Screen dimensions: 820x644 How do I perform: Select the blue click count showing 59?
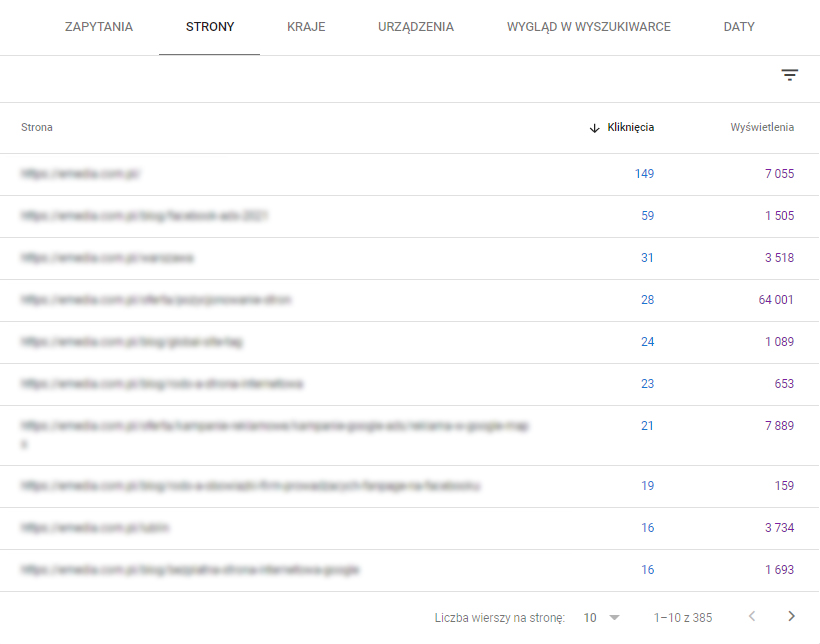pyautogui.click(x=647, y=215)
